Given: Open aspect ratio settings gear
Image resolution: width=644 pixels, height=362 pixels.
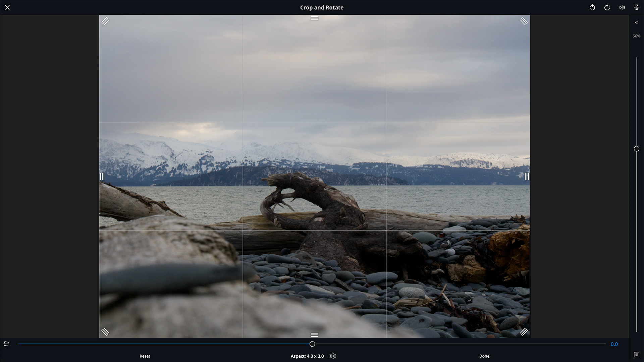Looking at the screenshot, I should coord(333,356).
